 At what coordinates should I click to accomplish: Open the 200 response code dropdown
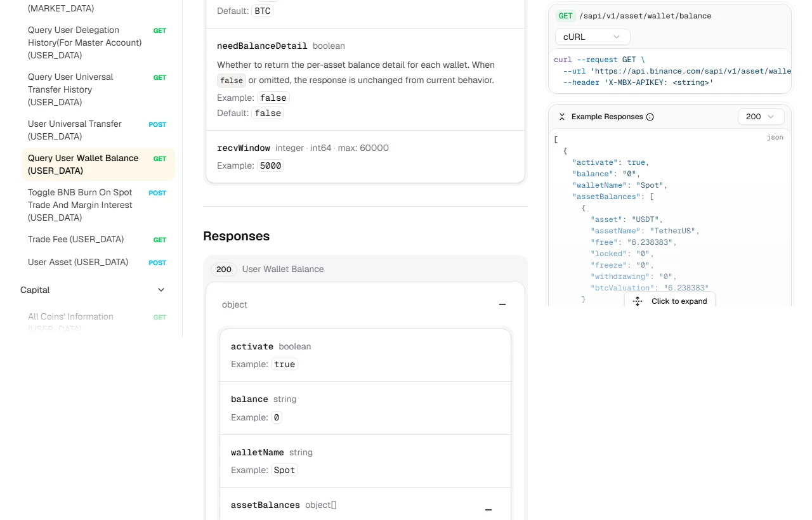coord(761,117)
